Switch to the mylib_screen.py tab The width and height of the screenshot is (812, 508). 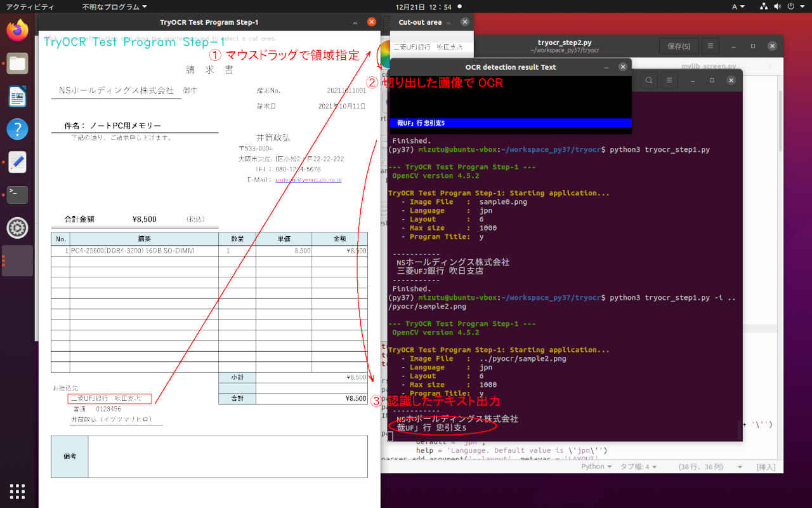709,66
